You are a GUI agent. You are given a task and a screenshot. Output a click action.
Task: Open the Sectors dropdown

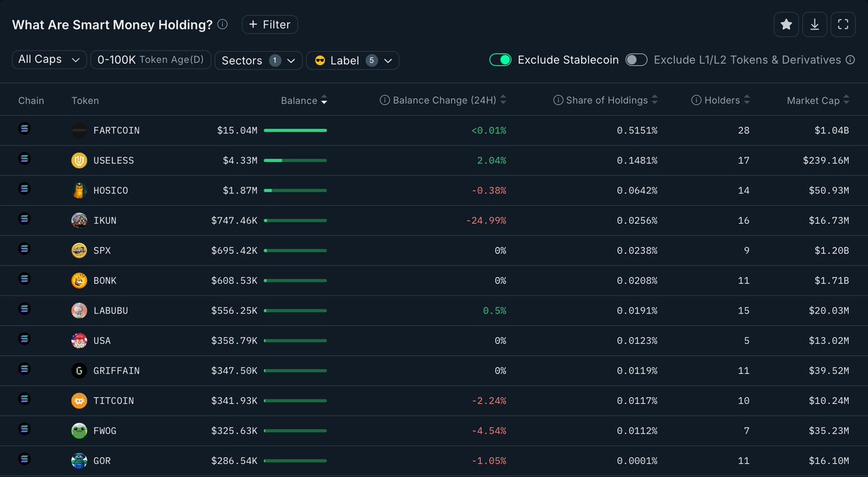pos(259,60)
